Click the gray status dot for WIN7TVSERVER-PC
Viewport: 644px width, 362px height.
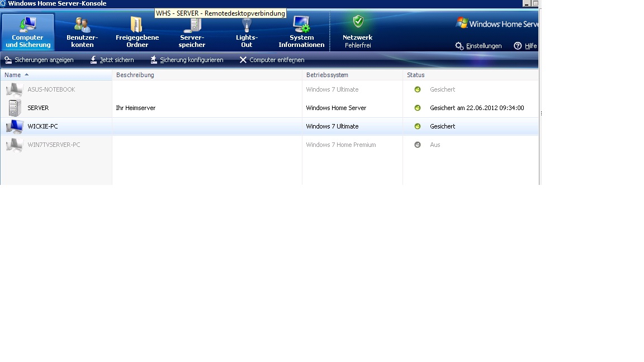[417, 145]
